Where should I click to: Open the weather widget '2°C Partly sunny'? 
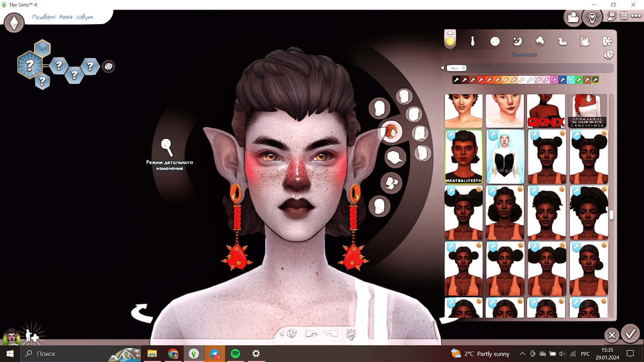[481, 354]
